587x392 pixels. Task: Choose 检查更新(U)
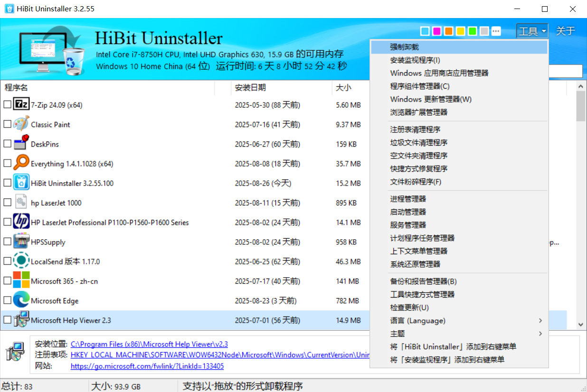(459, 308)
